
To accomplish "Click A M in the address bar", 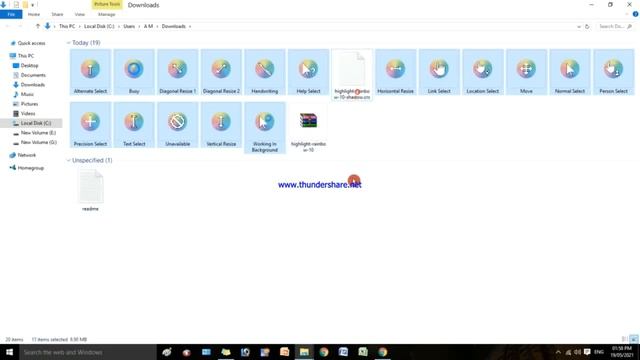I will (148, 26).
